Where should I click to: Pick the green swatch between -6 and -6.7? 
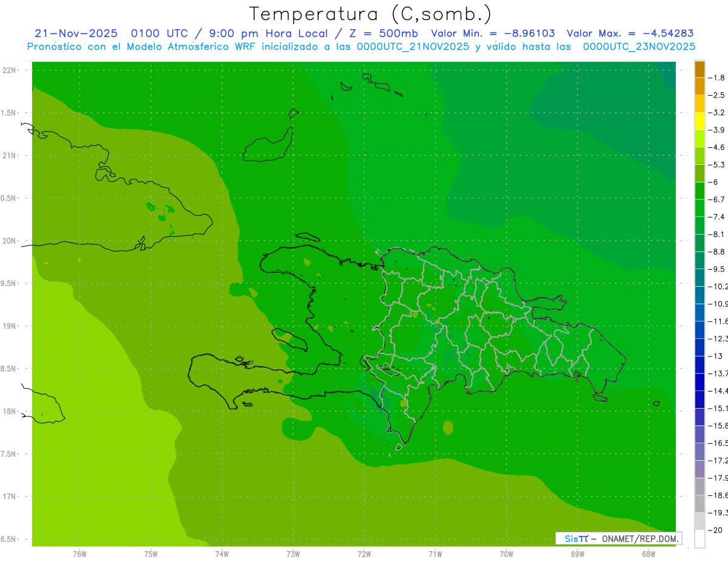699,191
